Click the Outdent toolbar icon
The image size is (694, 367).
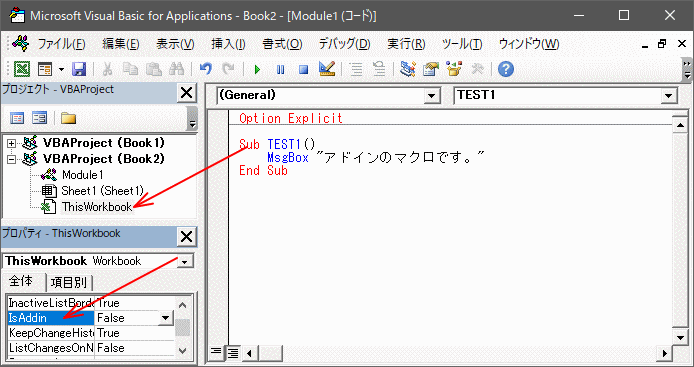pyautogui.click(x=379, y=69)
